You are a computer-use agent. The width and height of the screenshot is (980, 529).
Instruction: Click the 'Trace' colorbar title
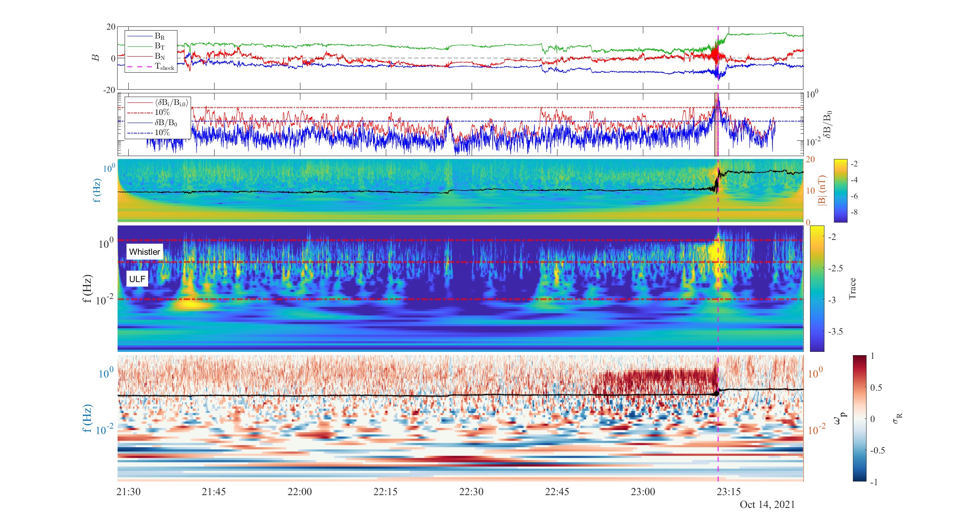click(852, 288)
